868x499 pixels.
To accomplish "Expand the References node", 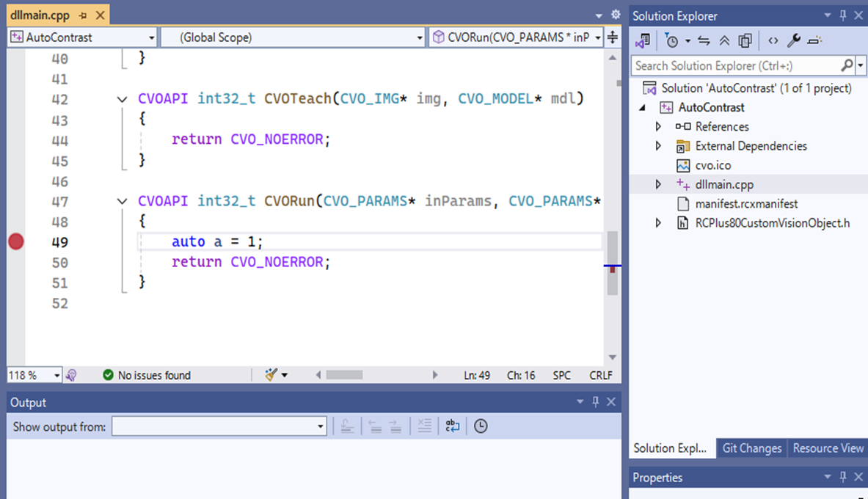I will (x=658, y=126).
